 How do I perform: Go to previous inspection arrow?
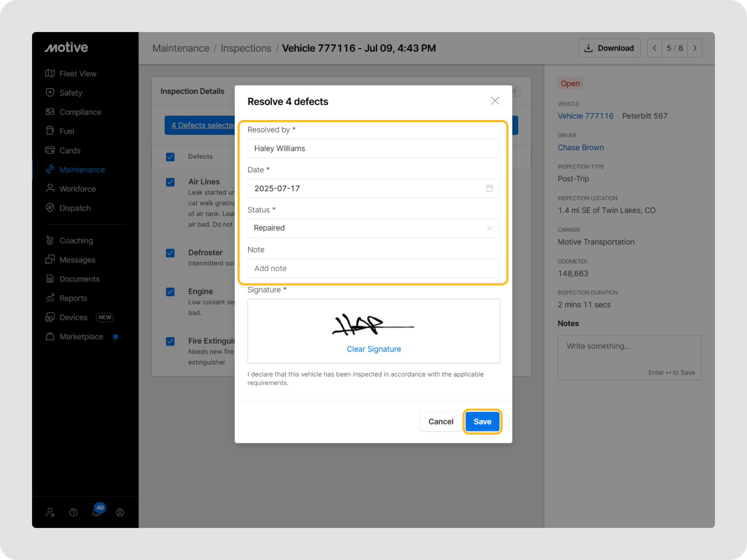655,48
